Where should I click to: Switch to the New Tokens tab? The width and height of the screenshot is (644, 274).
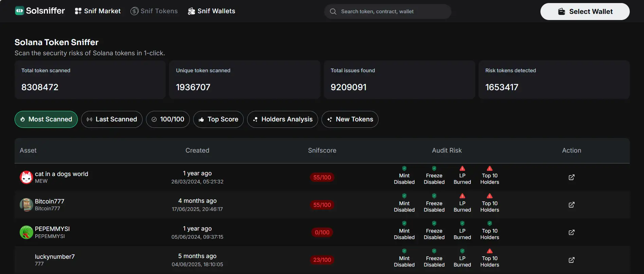point(350,119)
